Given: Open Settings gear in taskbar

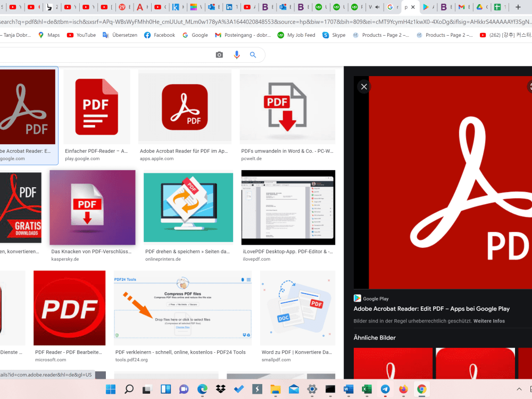Looking at the screenshot, I should click(x=312, y=389).
